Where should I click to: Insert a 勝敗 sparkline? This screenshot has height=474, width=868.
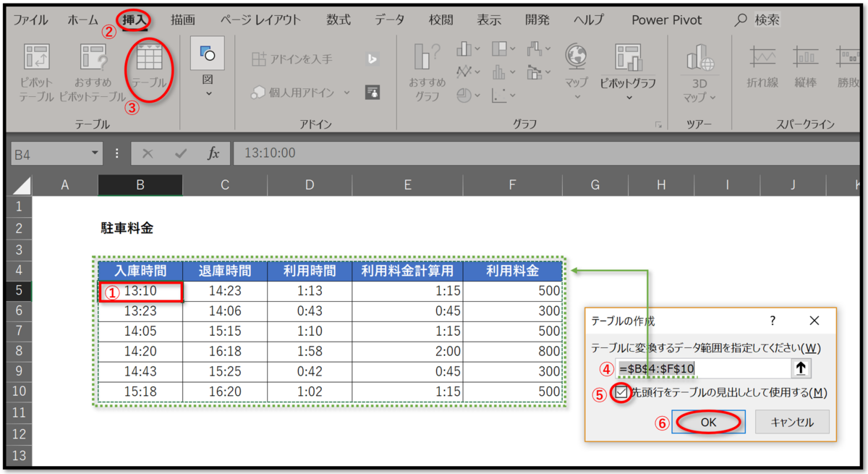pos(848,67)
